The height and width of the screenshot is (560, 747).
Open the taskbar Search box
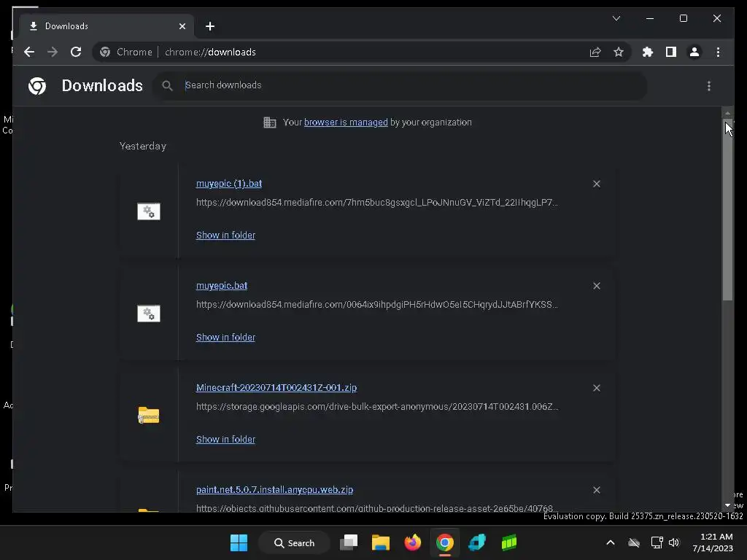295,542
